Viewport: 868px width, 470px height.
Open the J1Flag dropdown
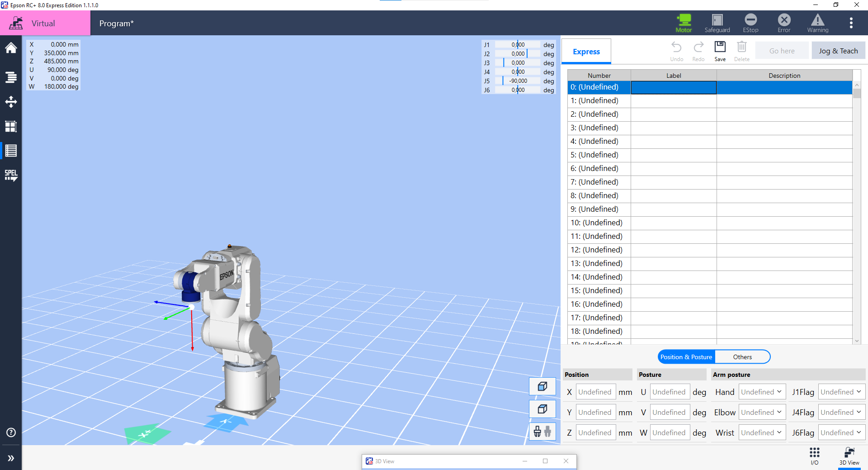[x=842, y=392]
